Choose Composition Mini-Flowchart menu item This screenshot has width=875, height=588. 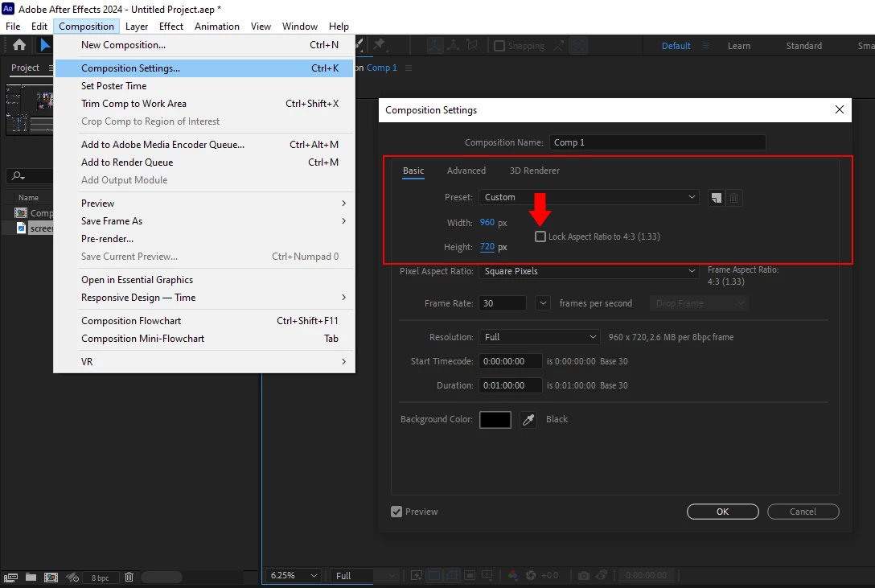(204, 338)
